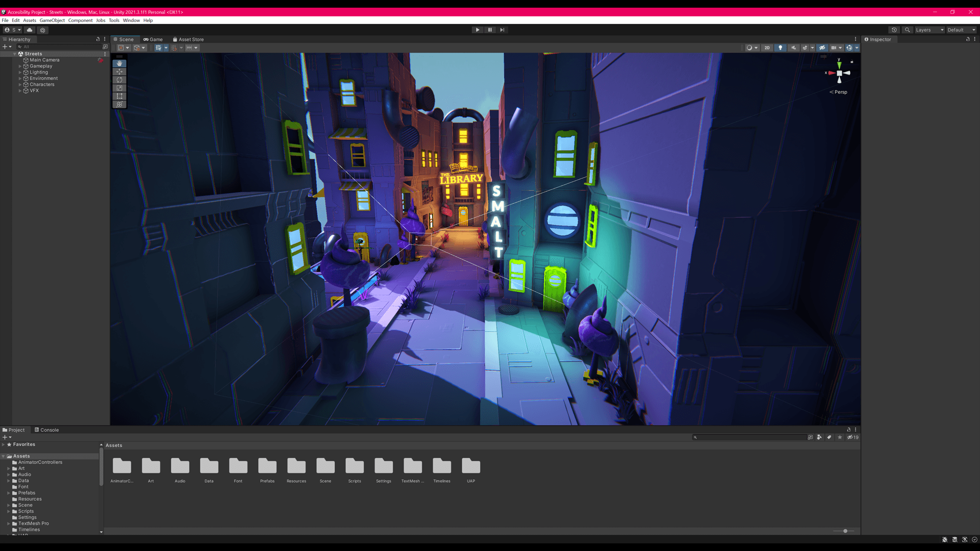Open Undo History button

coord(894,30)
